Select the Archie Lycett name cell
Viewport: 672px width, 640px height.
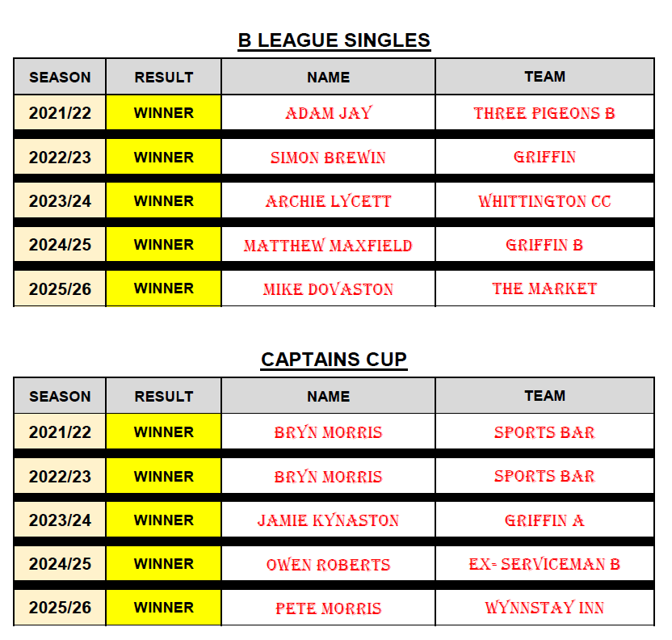[x=329, y=201]
